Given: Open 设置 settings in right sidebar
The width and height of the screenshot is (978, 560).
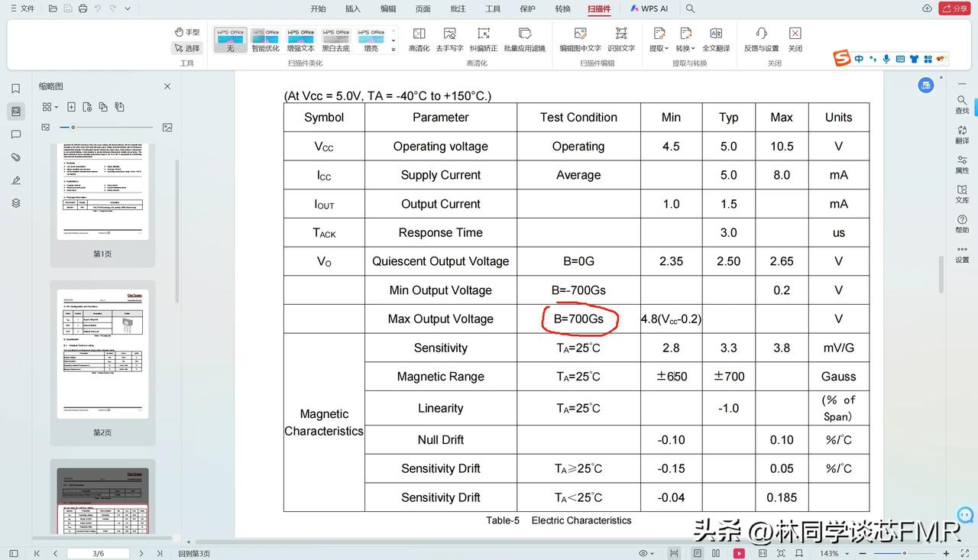Looking at the screenshot, I should pyautogui.click(x=962, y=254).
